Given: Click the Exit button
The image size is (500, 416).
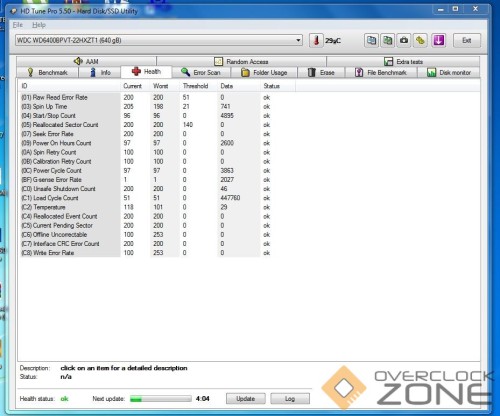Looking at the screenshot, I should [x=467, y=41].
